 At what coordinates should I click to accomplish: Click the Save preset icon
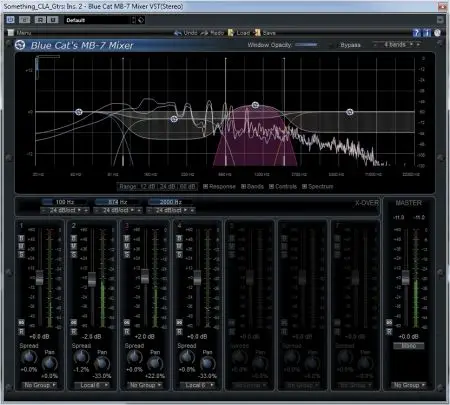[257, 33]
